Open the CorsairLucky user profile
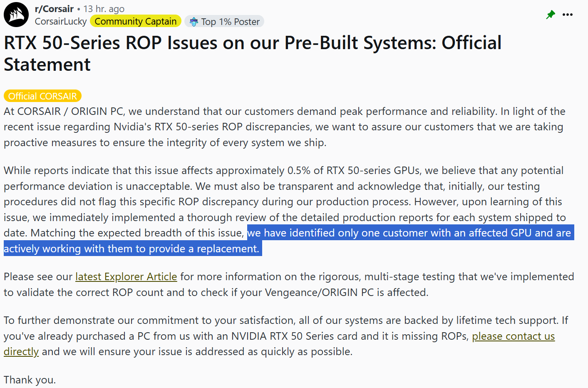The width and height of the screenshot is (588, 388). tap(61, 22)
